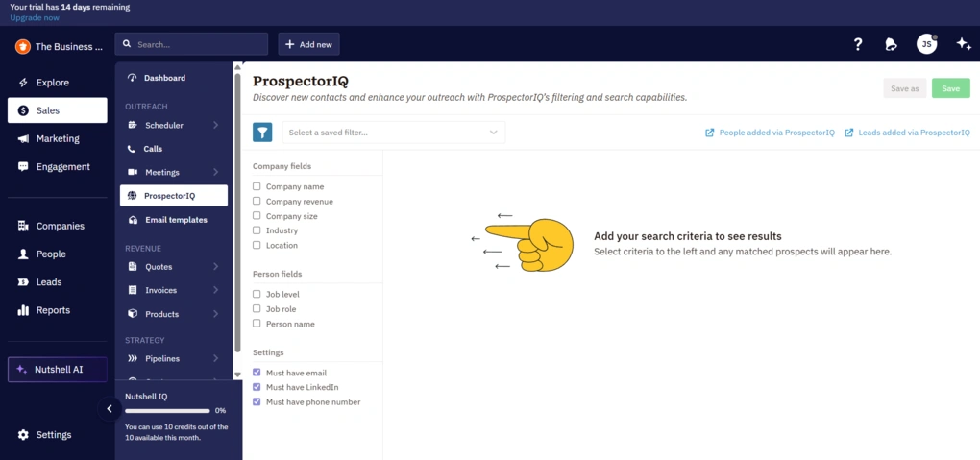Click the Invoices receipt icon
The image size is (980, 460).
[x=133, y=290]
